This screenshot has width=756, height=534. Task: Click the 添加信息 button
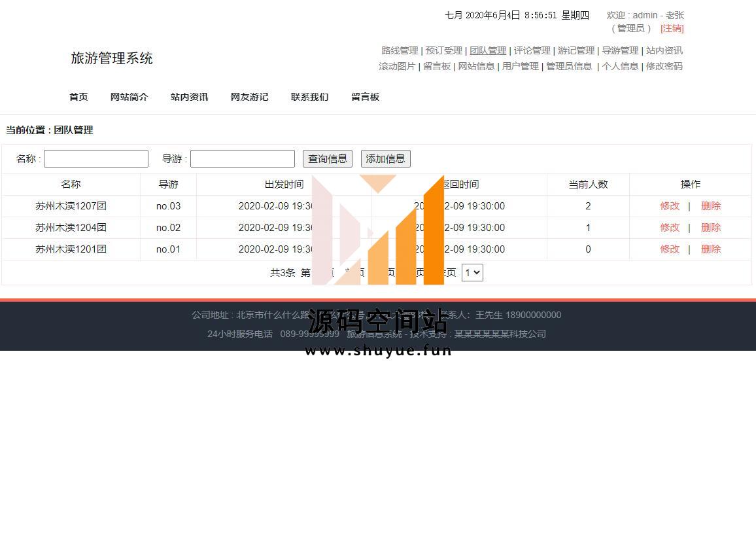coord(385,159)
